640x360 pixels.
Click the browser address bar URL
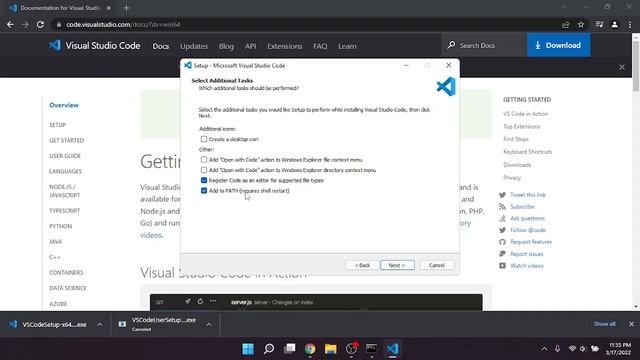coord(123,24)
